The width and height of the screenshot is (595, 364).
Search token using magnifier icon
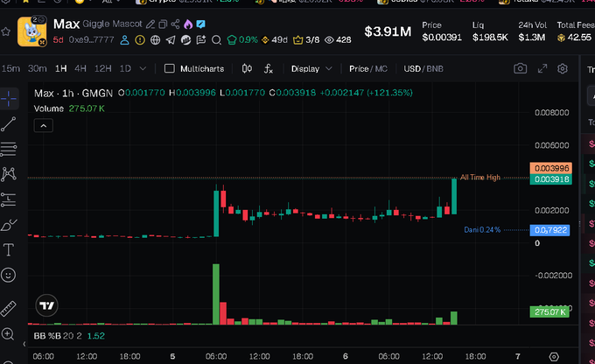[x=216, y=40]
